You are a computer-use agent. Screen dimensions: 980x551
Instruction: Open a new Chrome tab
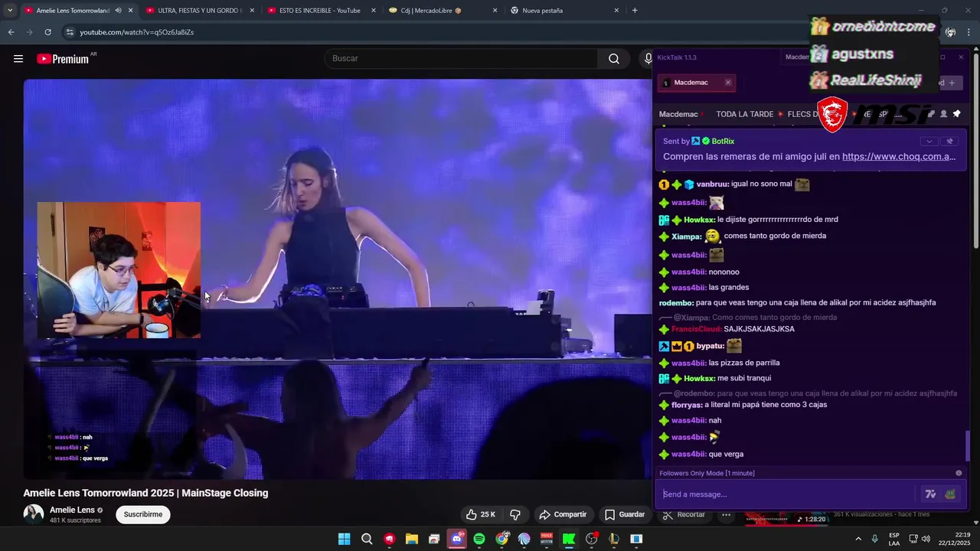click(635, 11)
